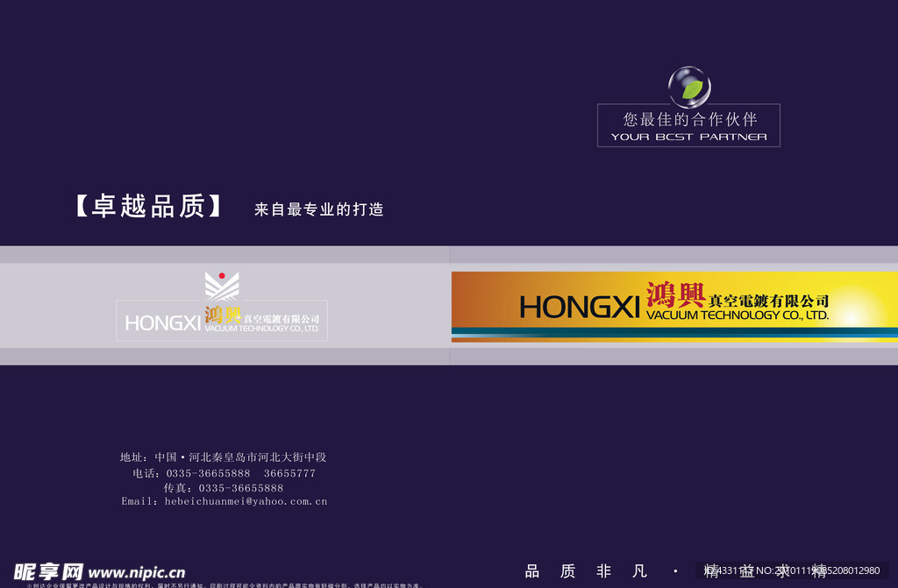This screenshot has height=588, width=898.
Task: Click the tagline 来自最专业的打造
Action: click(319, 209)
